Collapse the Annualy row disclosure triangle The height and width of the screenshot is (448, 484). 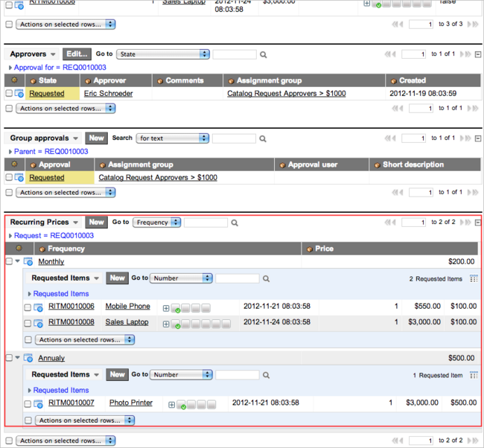(18, 358)
